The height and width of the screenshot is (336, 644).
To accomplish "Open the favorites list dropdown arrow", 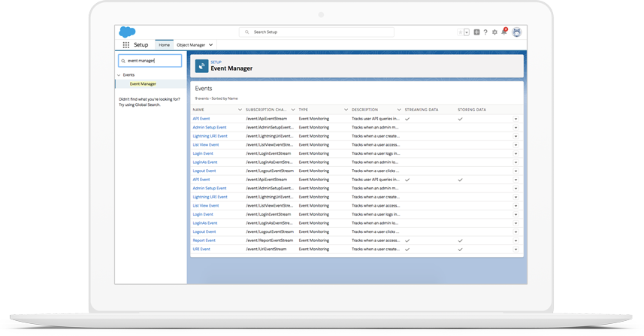I will point(467,32).
